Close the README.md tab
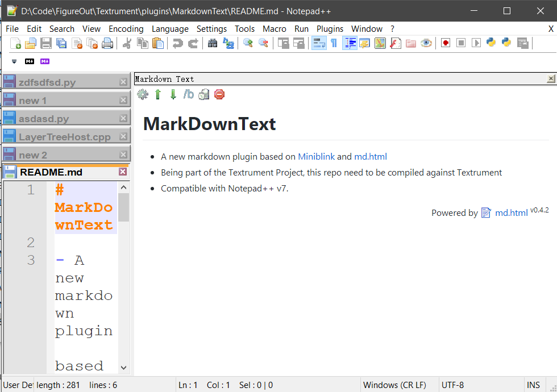This screenshot has height=392, width=557. click(x=123, y=172)
